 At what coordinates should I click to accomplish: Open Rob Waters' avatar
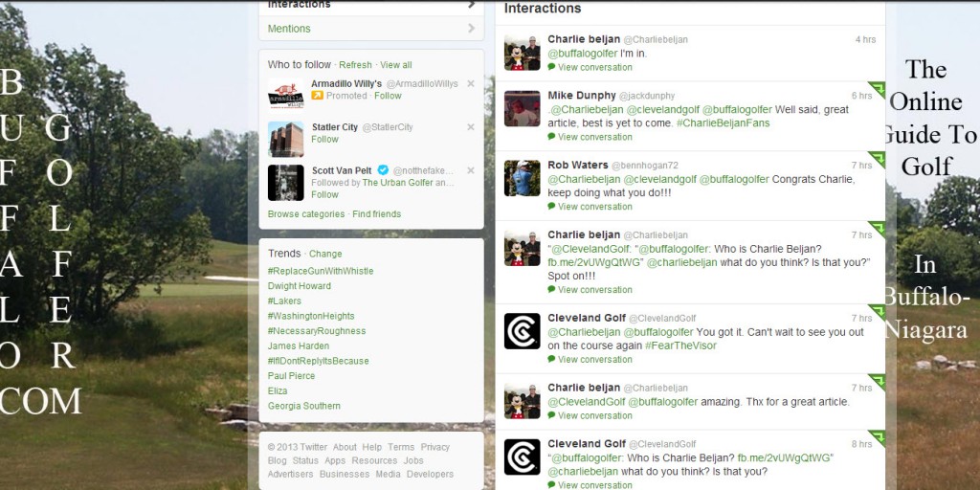coord(522,178)
